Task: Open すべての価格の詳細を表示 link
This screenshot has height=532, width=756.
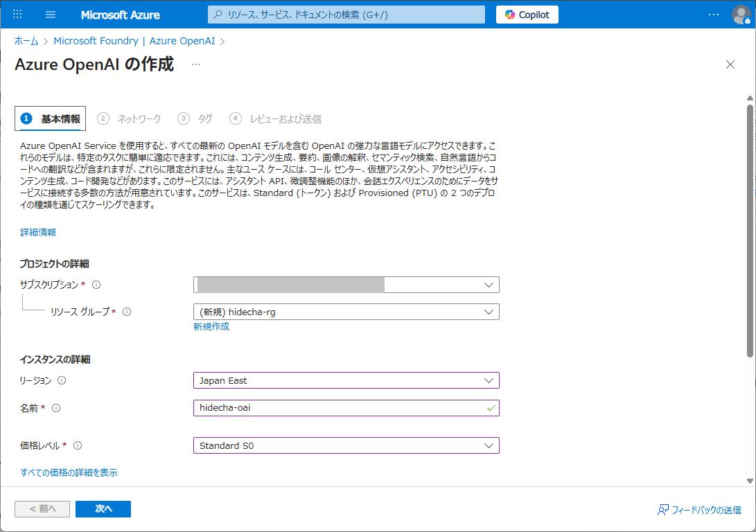Action: coord(69,472)
